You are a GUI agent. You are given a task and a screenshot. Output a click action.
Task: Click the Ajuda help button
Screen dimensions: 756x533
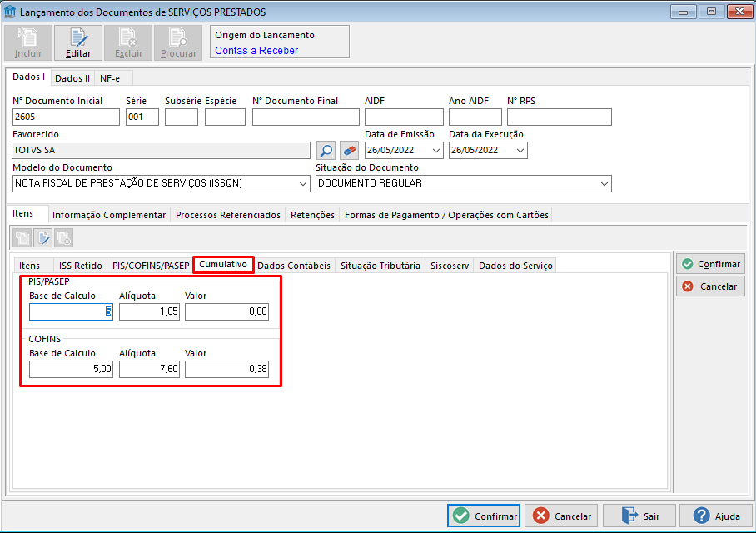pos(717,516)
